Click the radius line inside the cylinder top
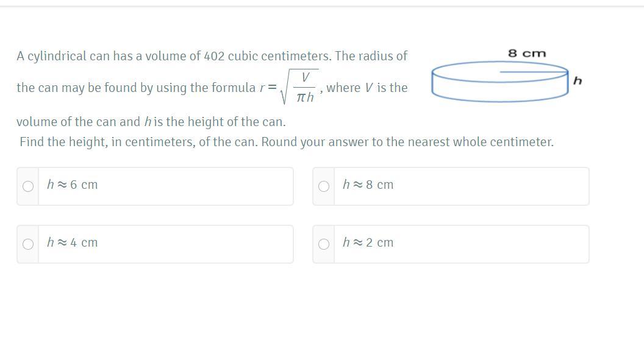 click(534, 72)
